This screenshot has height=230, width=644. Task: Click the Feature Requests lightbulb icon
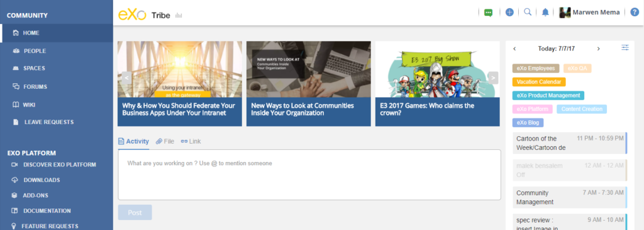(x=14, y=226)
